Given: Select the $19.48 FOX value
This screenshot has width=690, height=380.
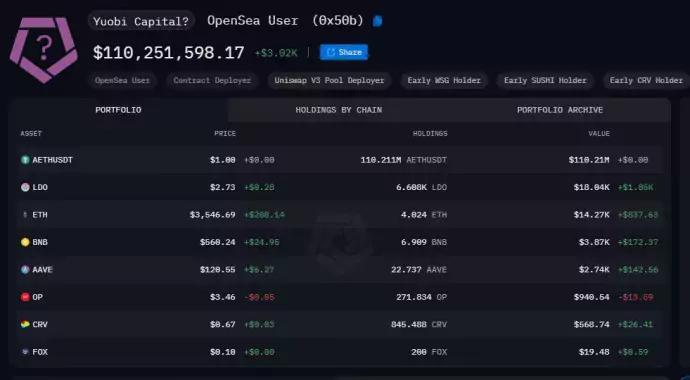Looking at the screenshot, I should 594,352.
